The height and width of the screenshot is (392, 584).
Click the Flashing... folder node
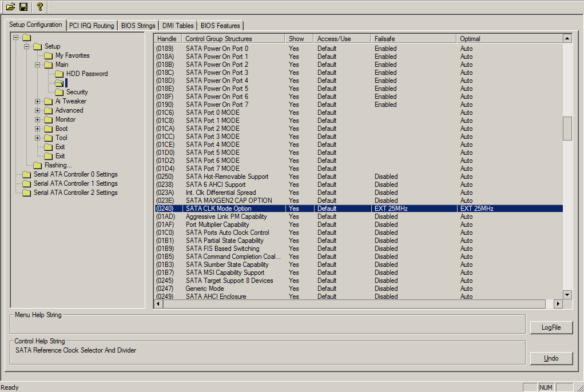click(58, 165)
